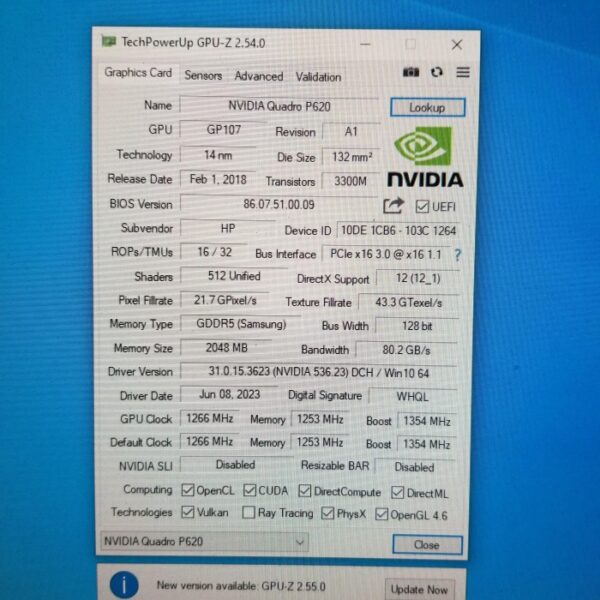Open the hamburger menu icon
The width and height of the screenshot is (600, 600).
coord(463,72)
